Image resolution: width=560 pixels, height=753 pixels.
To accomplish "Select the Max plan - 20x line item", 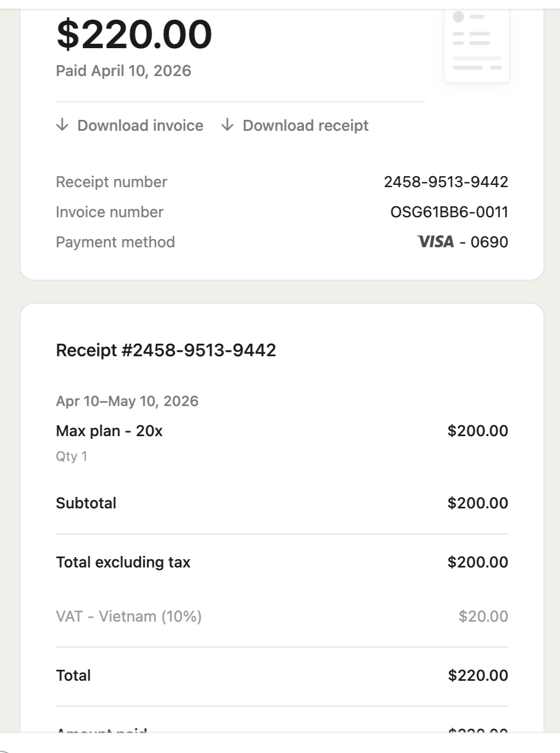I will click(109, 431).
